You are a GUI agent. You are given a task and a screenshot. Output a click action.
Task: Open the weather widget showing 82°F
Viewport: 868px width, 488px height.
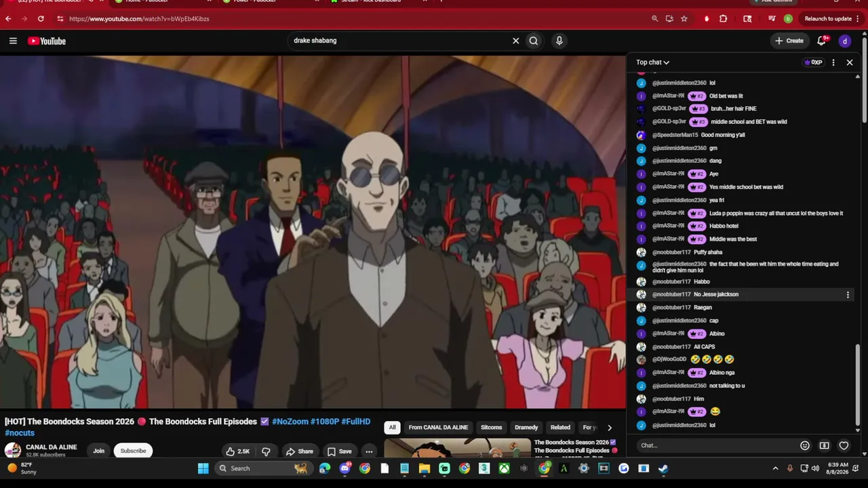click(x=22, y=468)
